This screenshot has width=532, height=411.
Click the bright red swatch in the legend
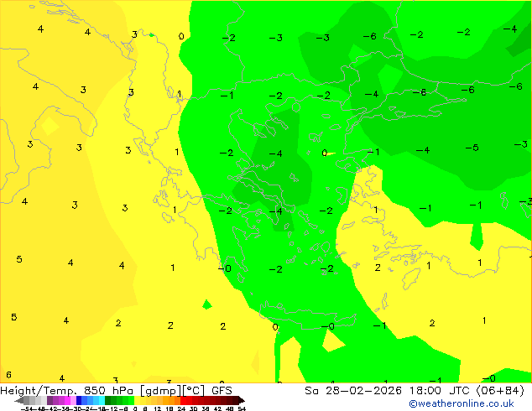tap(183, 401)
